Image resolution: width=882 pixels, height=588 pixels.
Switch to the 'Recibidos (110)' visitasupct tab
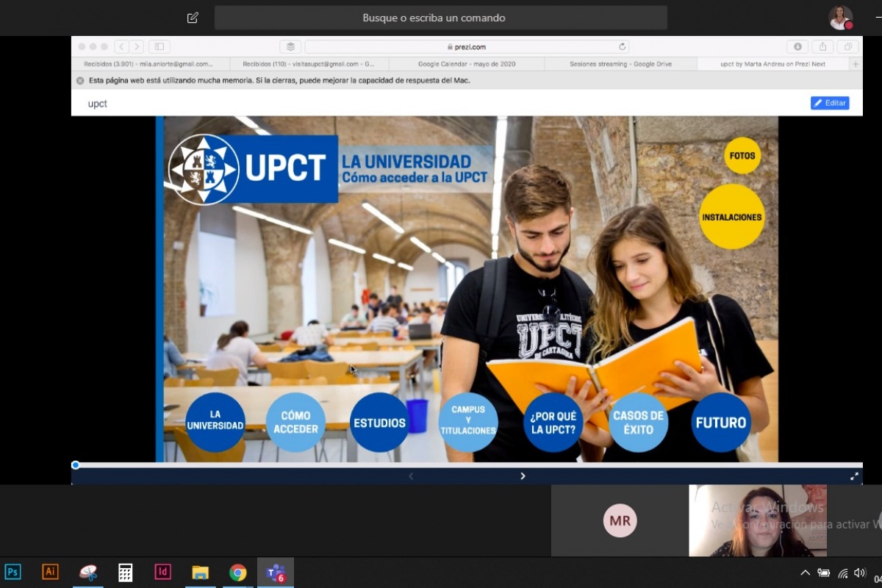tap(309, 64)
